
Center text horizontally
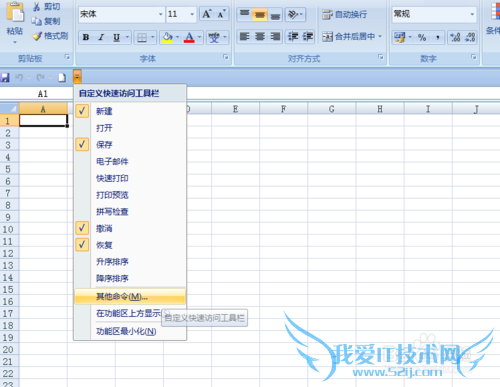coord(260,36)
